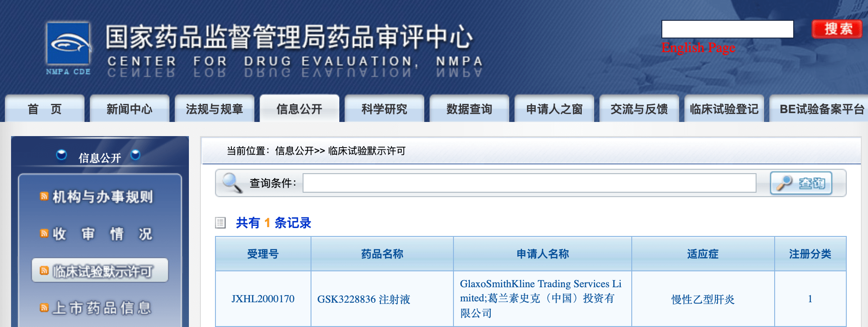Switch to the 法规与规章 tab
Viewport: 868px width, 327px height.
point(214,109)
